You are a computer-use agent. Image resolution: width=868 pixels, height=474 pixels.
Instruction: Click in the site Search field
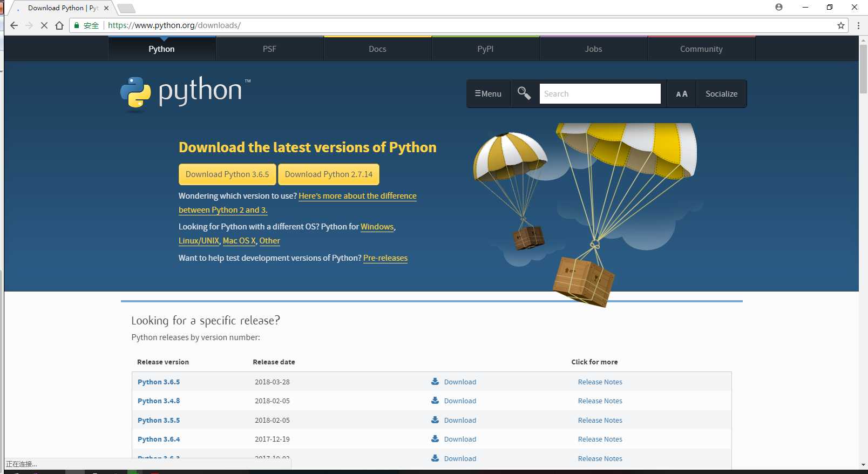click(x=600, y=94)
